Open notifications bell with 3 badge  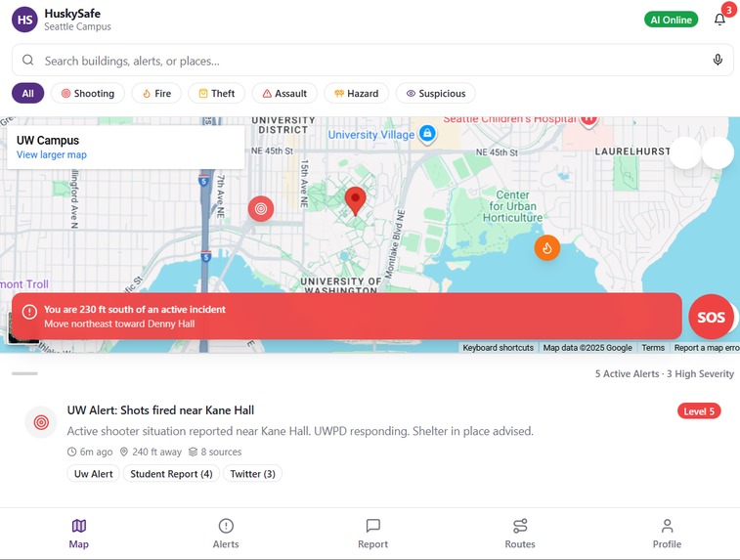tap(719, 20)
